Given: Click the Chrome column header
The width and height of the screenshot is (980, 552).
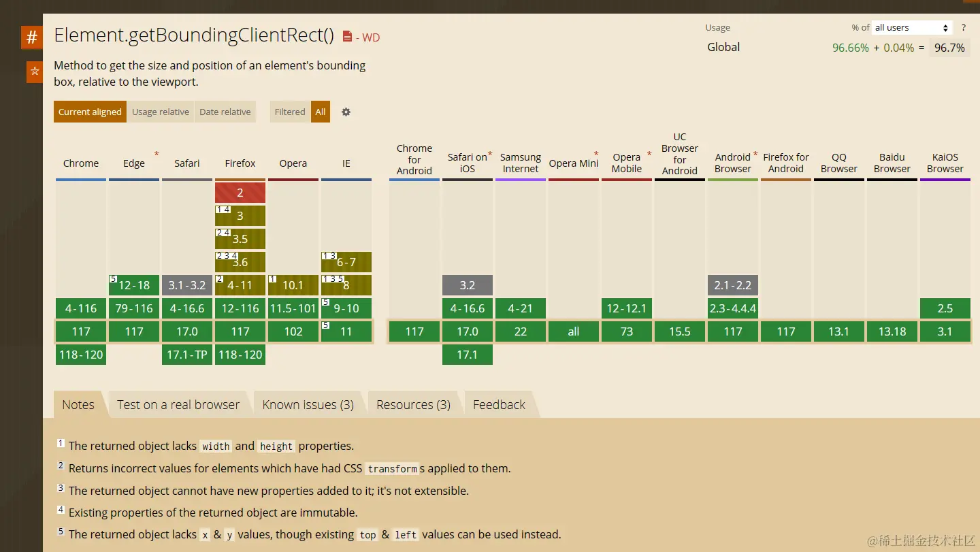Looking at the screenshot, I should pos(81,163).
